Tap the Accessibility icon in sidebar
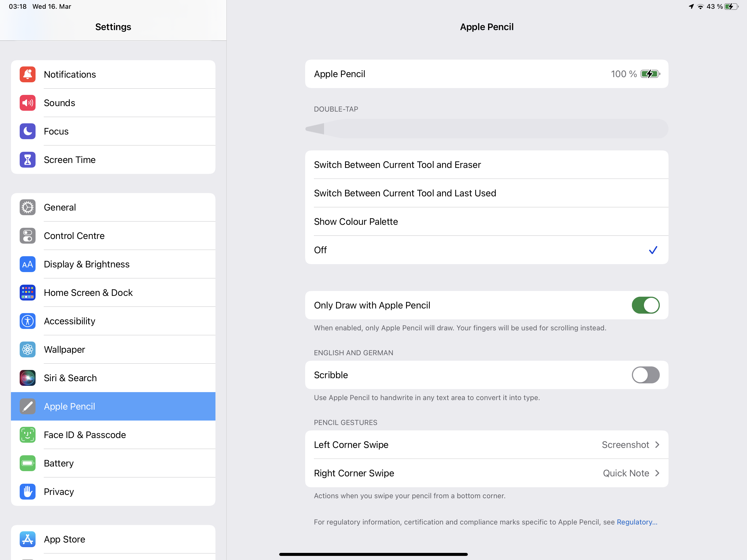747x560 pixels. [27, 321]
